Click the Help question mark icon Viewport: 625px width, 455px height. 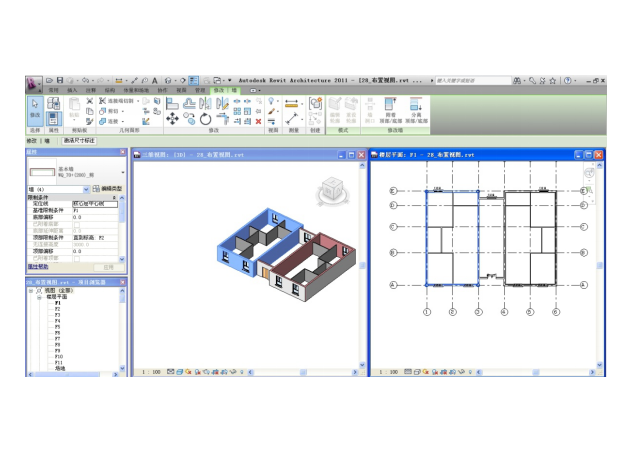tap(568, 79)
